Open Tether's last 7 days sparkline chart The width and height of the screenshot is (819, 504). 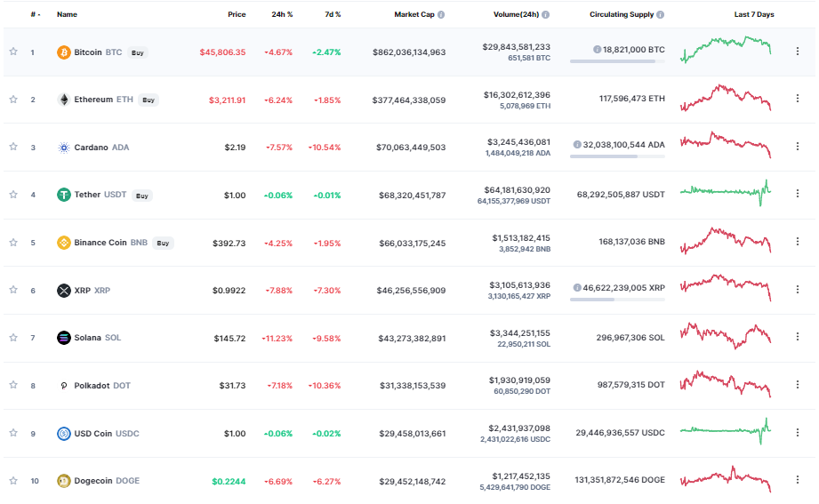[x=726, y=193]
